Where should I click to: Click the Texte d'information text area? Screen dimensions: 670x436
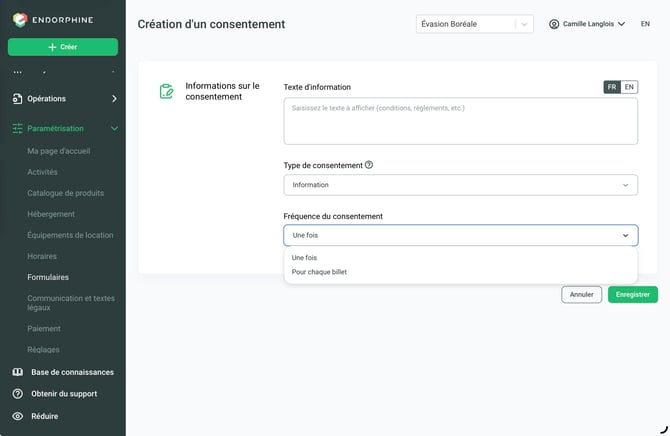pos(461,121)
